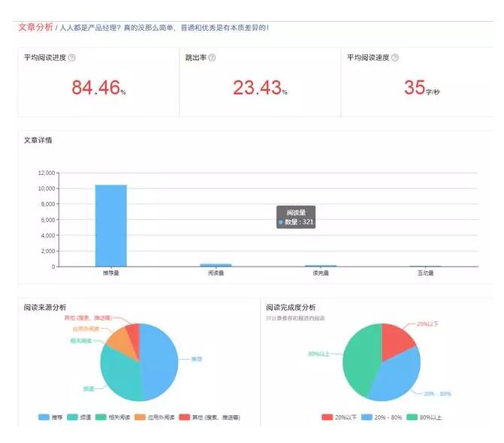Click help icon next to 跳出率
Viewport: 504px width, 443px height.
coord(212,57)
